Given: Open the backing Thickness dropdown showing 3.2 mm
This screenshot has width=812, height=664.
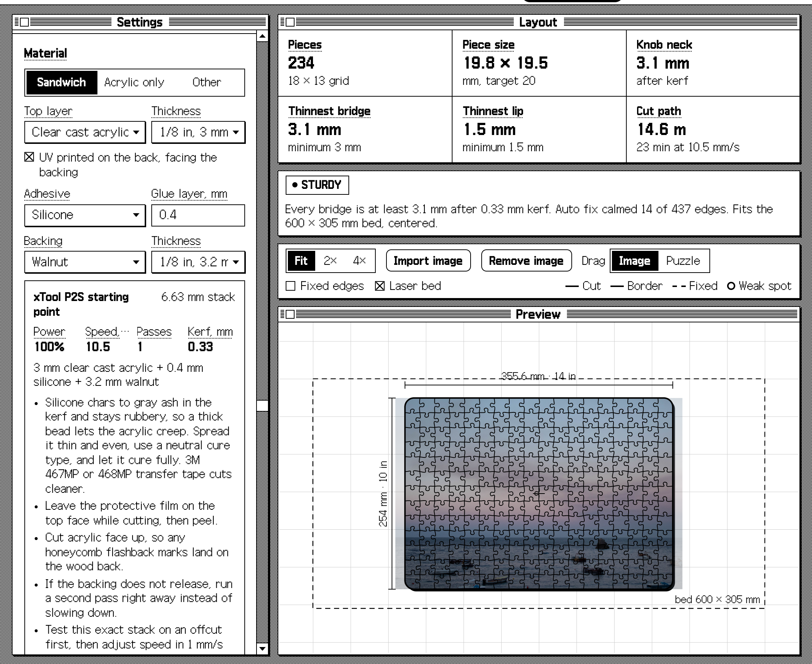Looking at the screenshot, I should coord(198,262).
